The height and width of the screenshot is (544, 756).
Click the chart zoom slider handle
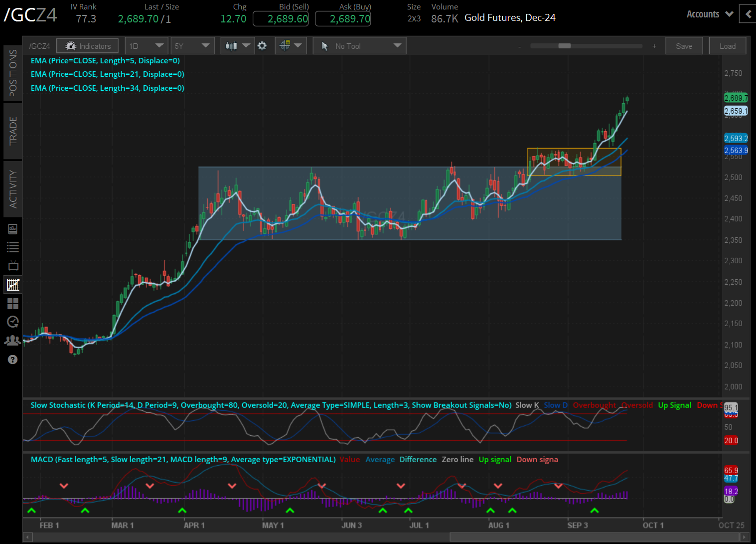click(x=564, y=46)
